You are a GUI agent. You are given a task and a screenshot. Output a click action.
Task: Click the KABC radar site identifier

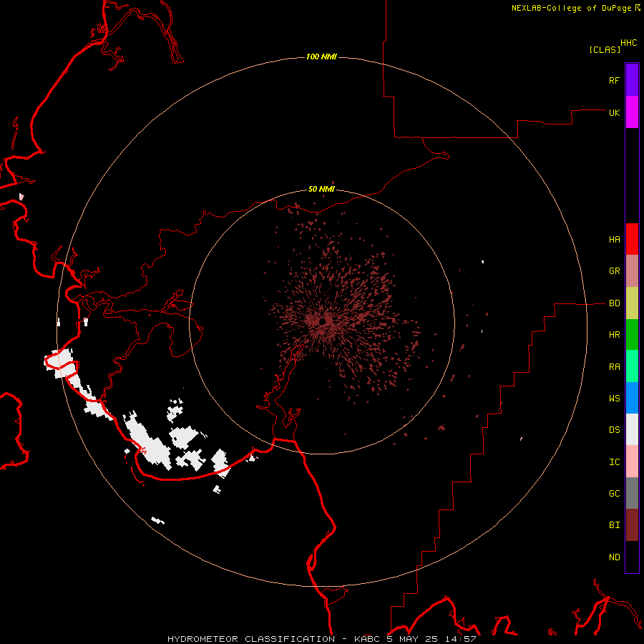[x=367, y=639]
